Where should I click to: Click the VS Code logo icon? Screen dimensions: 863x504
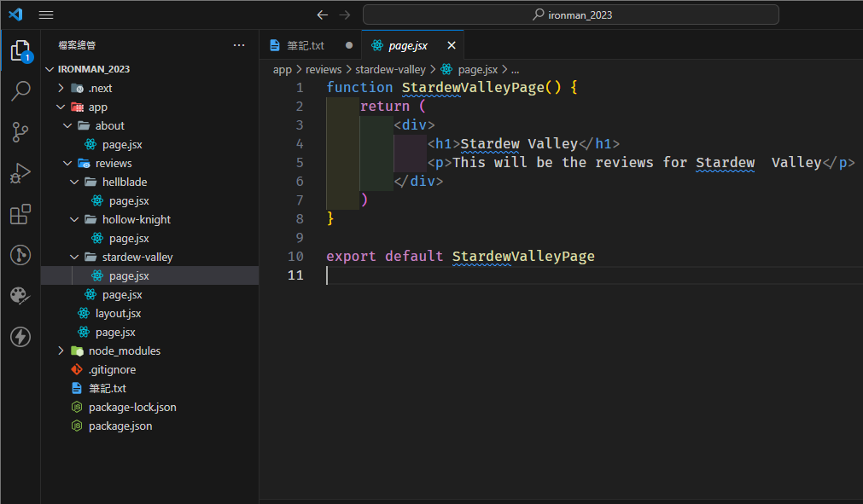click(15, 14)
